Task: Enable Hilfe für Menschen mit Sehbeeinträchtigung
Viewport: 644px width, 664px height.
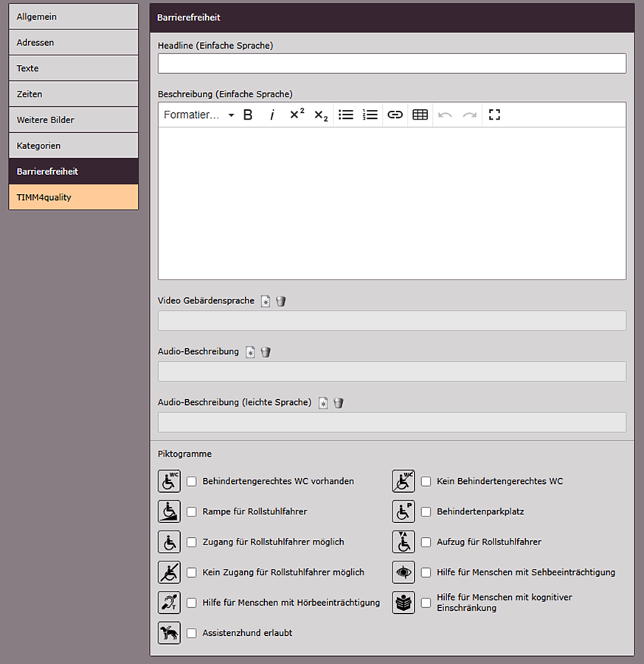Action: [x=426, y=573]
